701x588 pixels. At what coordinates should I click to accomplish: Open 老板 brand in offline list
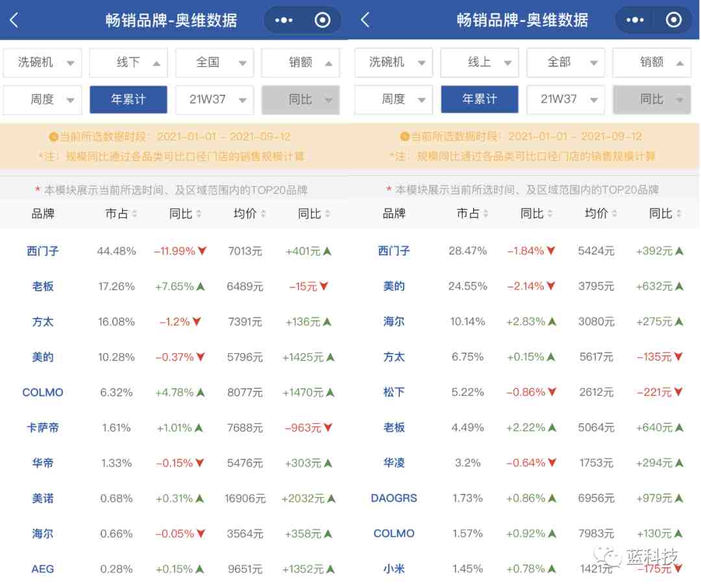[42, 287]
